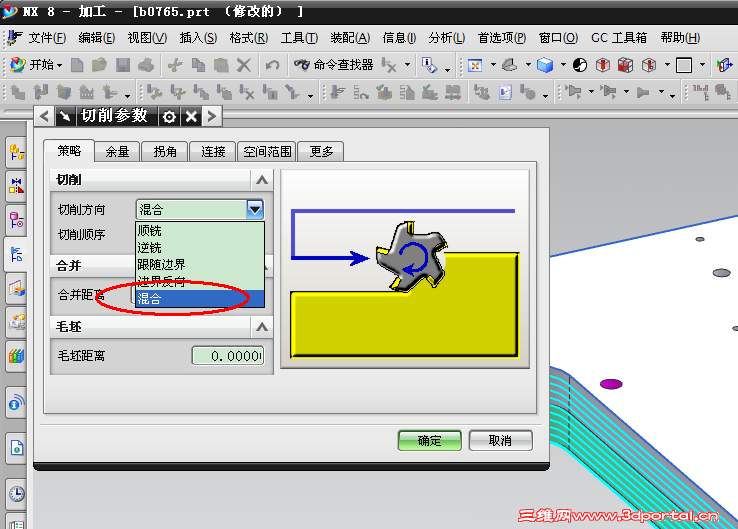Image resolution: width=738 pixels, height=529 pixels.
Task: Click the Fit view icon
Action: click(475, 65)
